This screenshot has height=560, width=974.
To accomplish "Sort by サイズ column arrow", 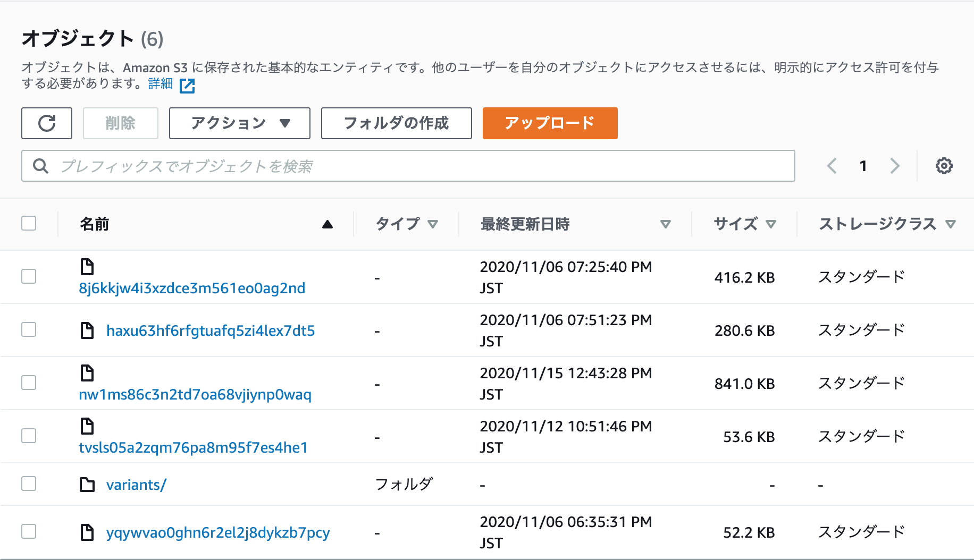I will click(x=771, y=224).
